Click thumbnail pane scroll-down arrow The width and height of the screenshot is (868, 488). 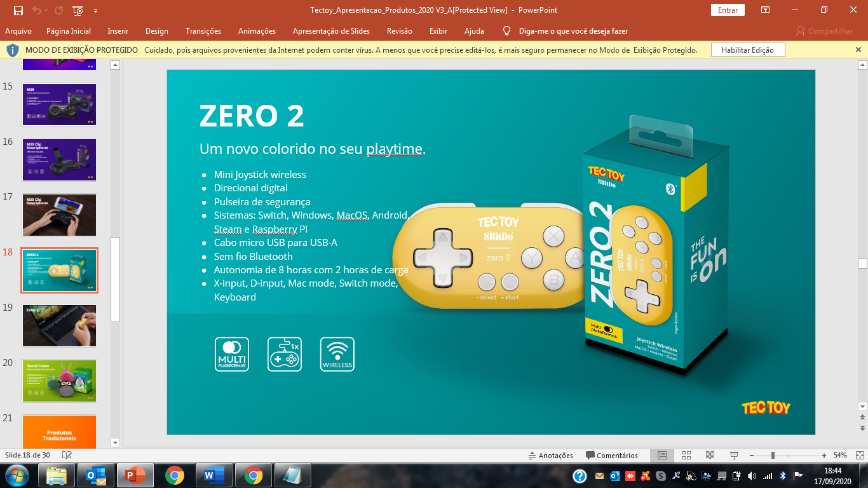pyautogui.click(x=115, y=442)
